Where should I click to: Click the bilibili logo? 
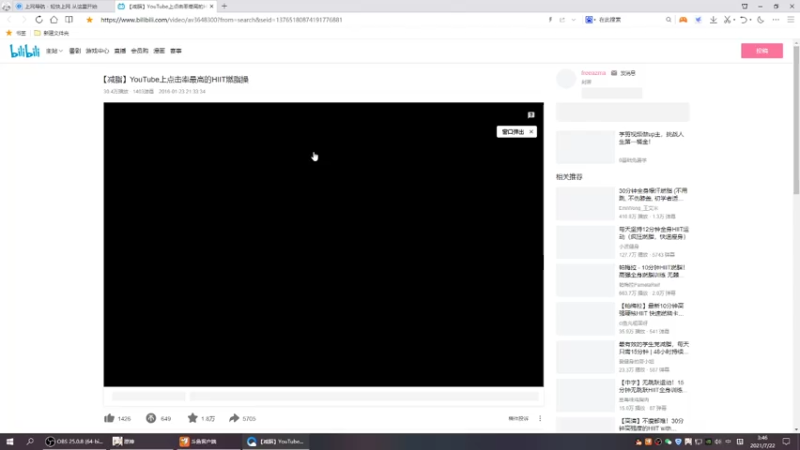coord(24,51)
